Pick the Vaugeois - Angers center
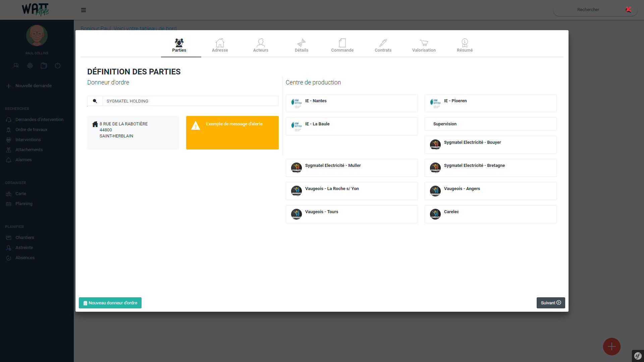644x362 pixels. click(490, 191)
